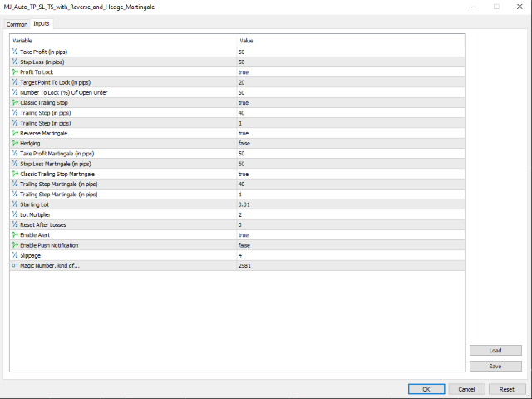Viewport: 532px width, 399px height.
Task: Click the icon beside Starting Lot
Action: click(15, 204)
